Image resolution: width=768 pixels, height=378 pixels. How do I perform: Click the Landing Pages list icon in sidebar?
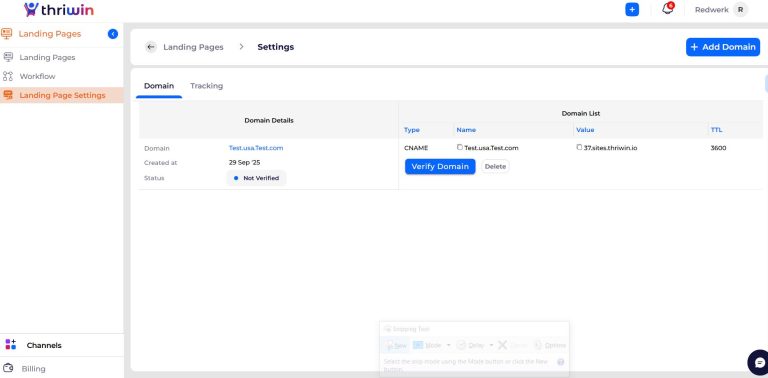[8, 57]
